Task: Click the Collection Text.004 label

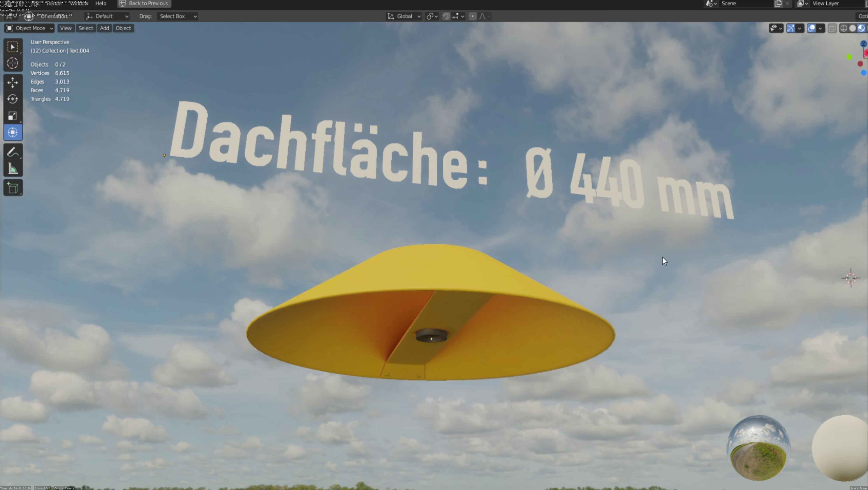Action: 60,51
